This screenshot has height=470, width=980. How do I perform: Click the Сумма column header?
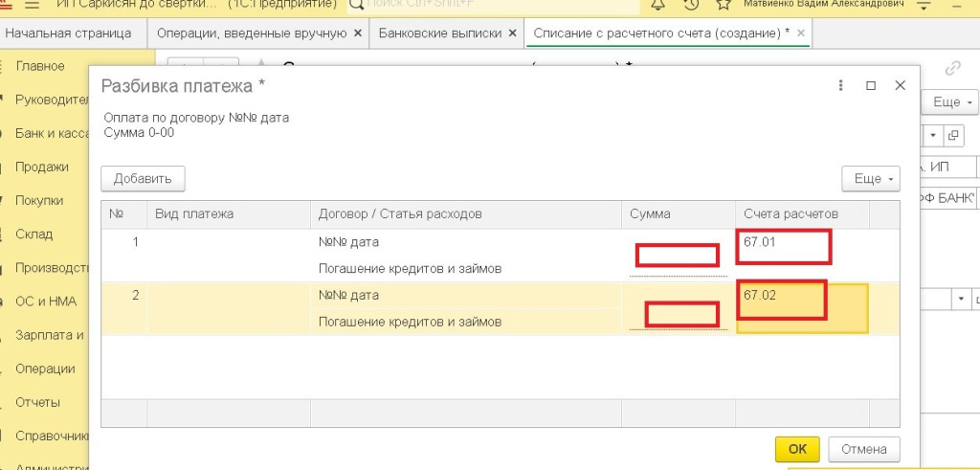(679, 213)
